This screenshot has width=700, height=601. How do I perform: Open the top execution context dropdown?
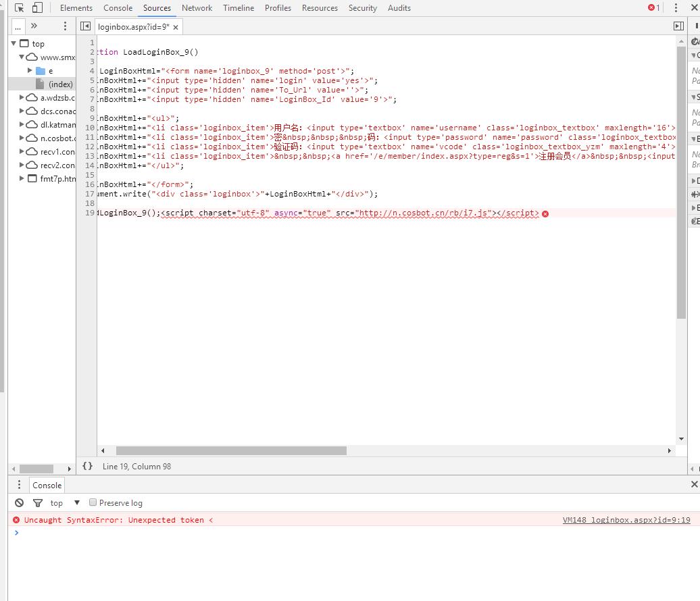coord(65,503)
